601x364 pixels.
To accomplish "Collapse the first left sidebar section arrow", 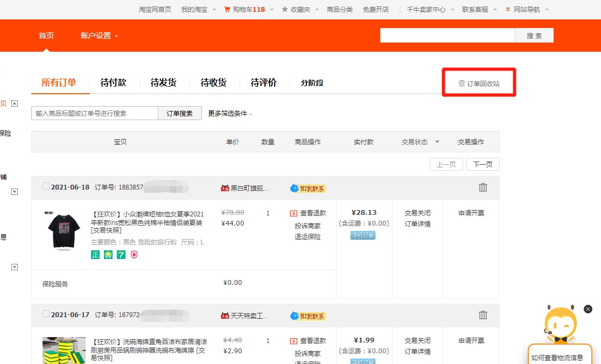I will pos(15,103).
